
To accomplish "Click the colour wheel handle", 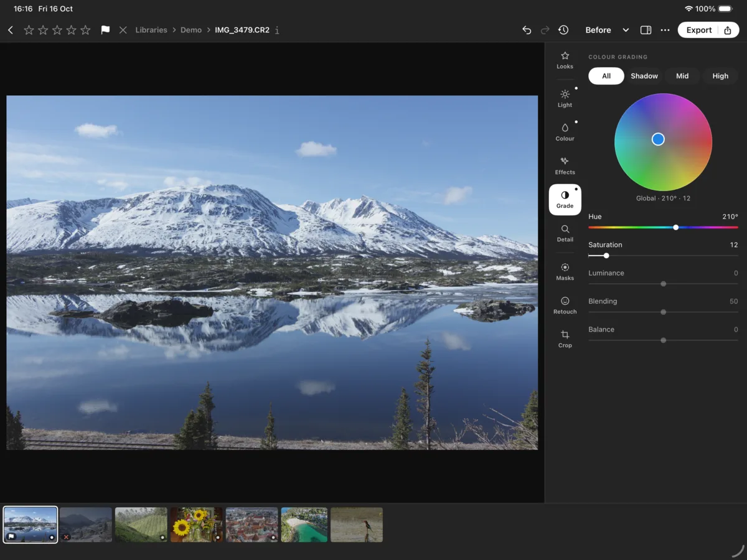I will click(x=658, y=139).
